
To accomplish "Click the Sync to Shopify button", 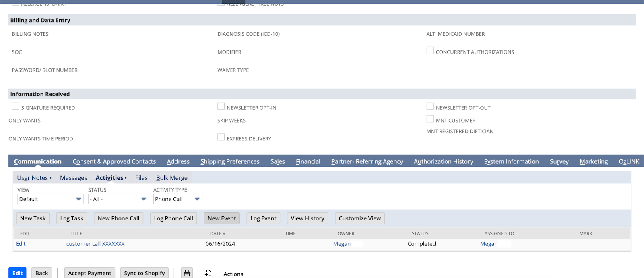I will (x=144, y=273).
